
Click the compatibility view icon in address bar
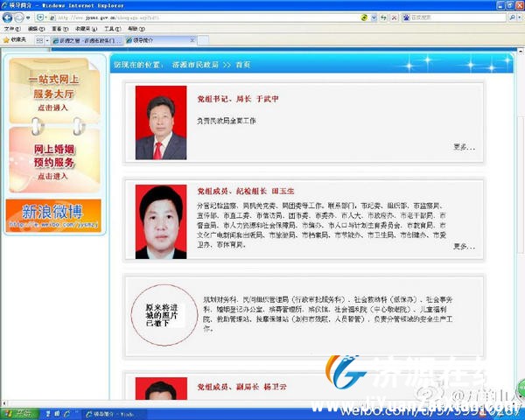(364, 17)
